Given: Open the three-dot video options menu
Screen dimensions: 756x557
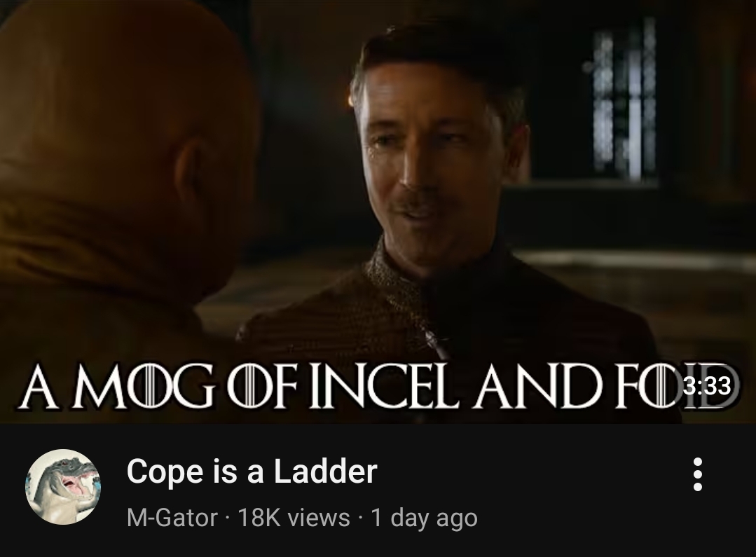Looking at the screenshot, I should pos(697,474).
